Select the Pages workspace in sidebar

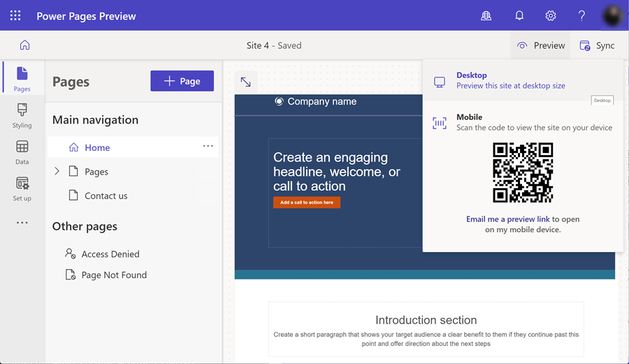(x=22, y=79)
